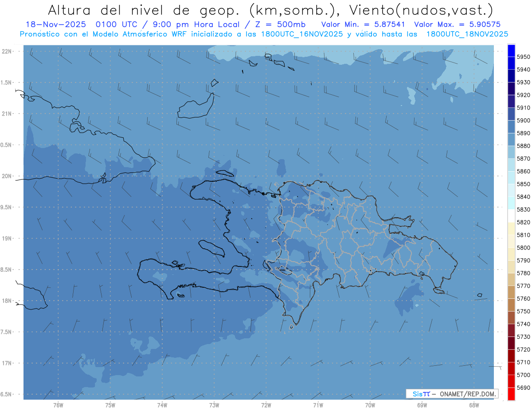Click the 75W longitude label
The width and height of the screenshot is (532, 411).
[110, 405]
